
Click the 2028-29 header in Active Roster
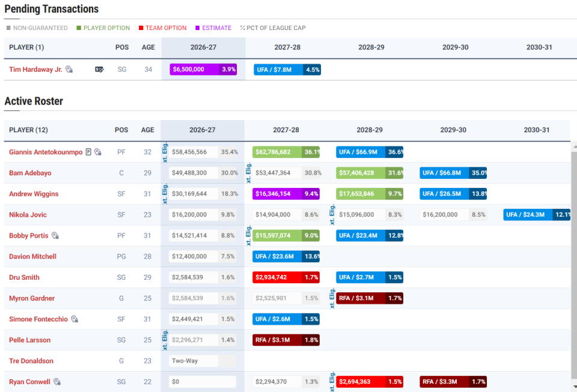[x=370, y=130]
